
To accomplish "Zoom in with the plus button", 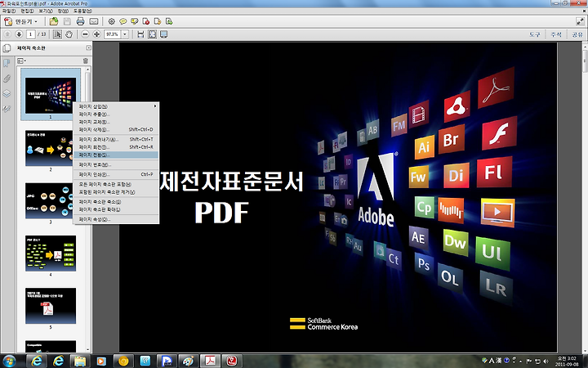I will click(x=96, y=34).
